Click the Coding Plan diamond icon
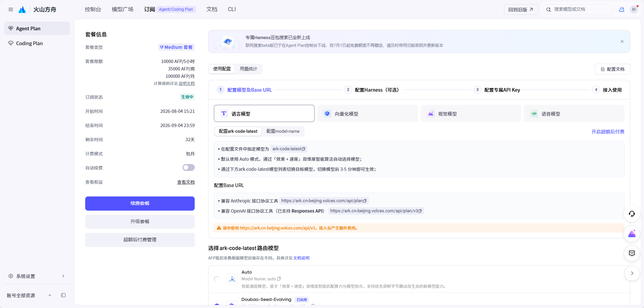The height and width of the screenshot is (308, 644). [x=11, y=43]
